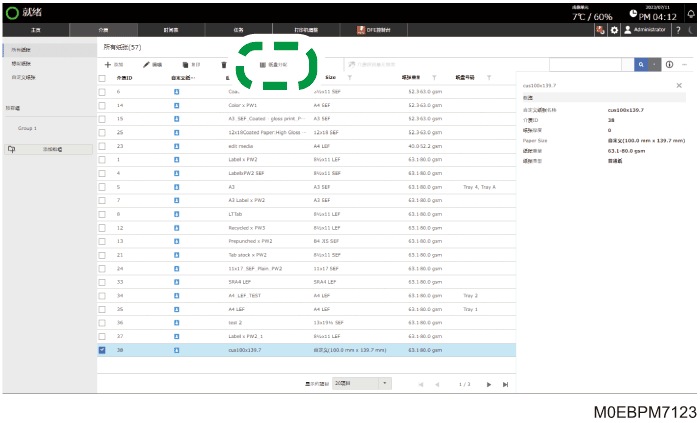Select the Group 1 item in sidebar
This screenshot has height=423, width=700.
tap(27, 129)
